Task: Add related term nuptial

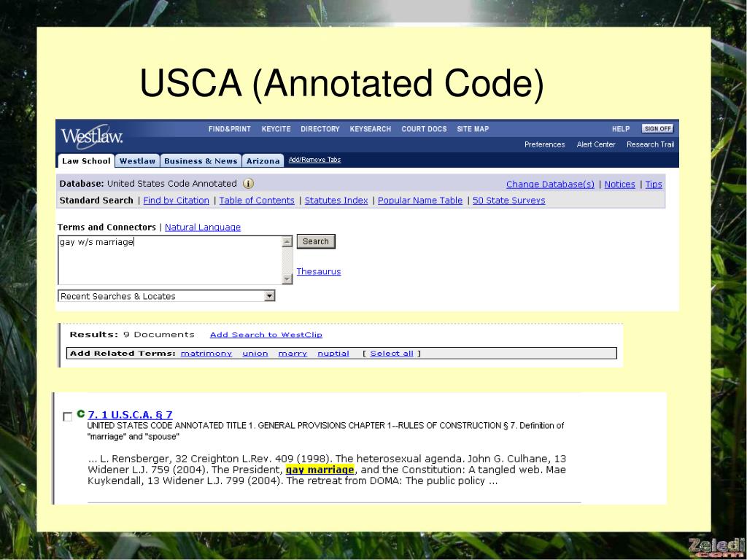Action: coord(333,354)
